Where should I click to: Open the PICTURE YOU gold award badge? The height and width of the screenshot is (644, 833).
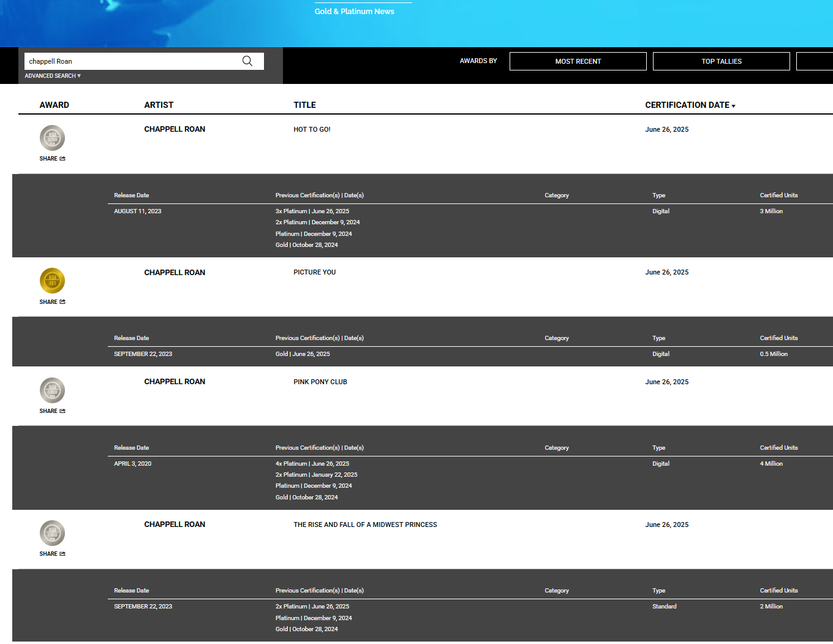(52, 281)
